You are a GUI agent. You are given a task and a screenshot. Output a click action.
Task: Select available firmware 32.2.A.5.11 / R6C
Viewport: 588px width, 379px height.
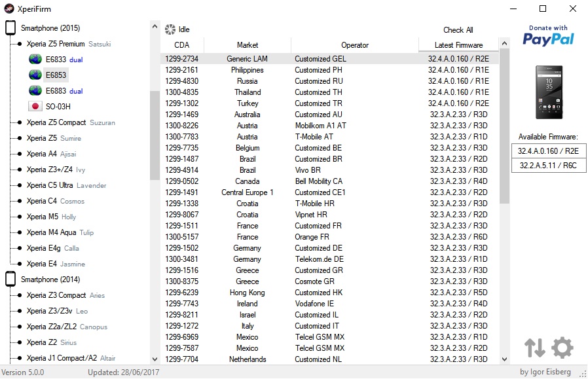(548, 166)
